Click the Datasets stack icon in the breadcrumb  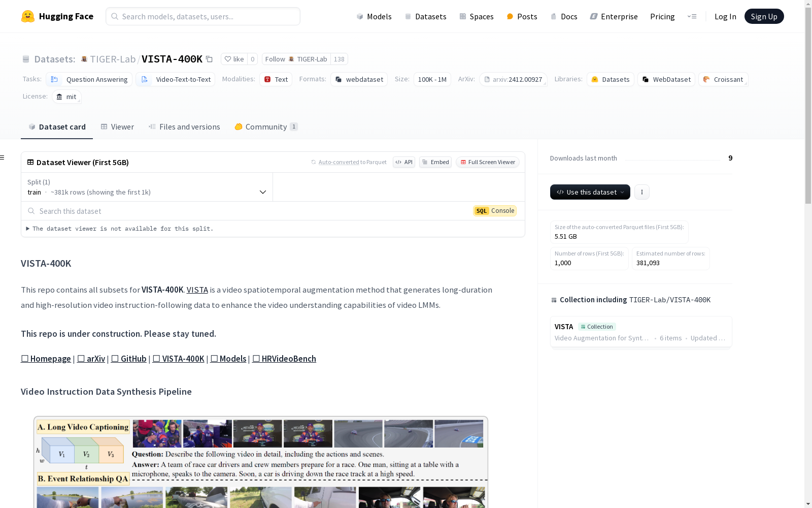(26, 59)
